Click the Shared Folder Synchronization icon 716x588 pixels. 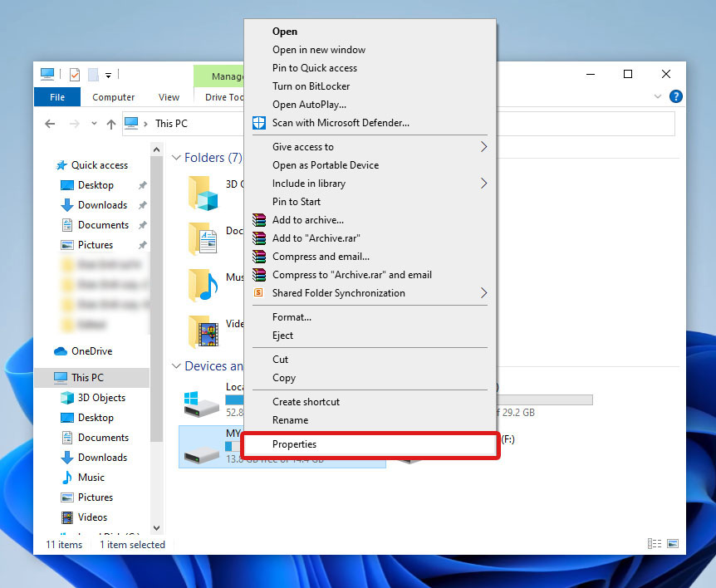pyautogui.click(x=259, y=293)
